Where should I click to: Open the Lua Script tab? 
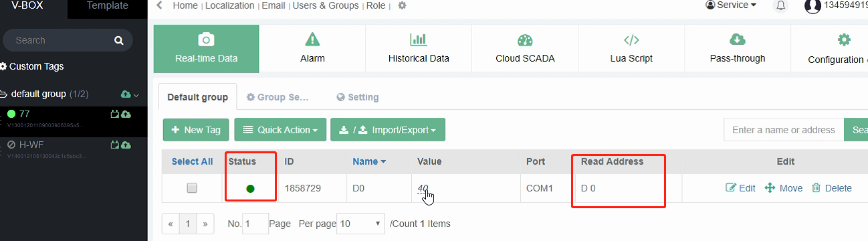point(631,48)
